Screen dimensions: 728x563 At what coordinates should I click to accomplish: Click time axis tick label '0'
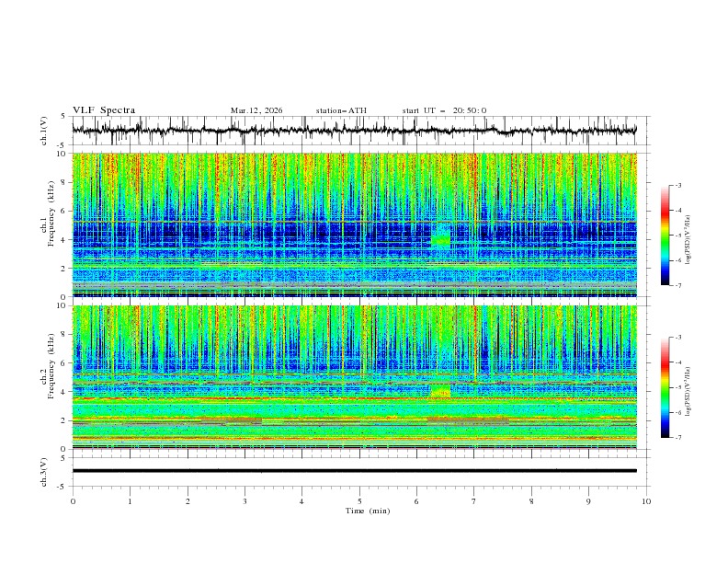click(x=73, y=501)
